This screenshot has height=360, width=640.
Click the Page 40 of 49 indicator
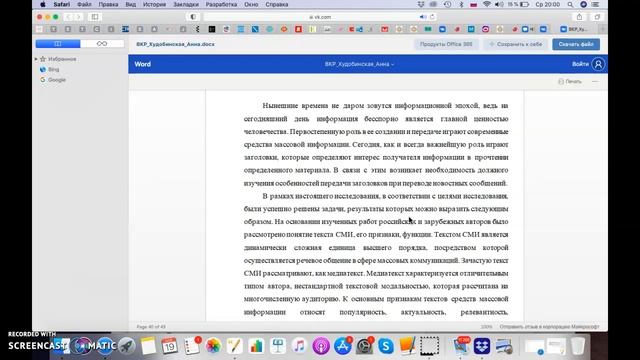[151, 327]
